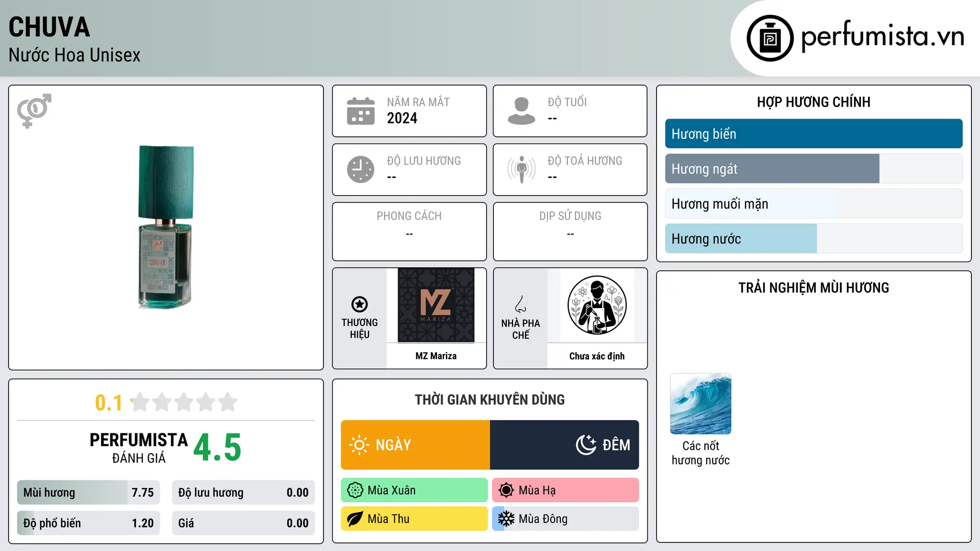
Task: Click the Độ phổ biến score bar
Action: pos(89,523)
